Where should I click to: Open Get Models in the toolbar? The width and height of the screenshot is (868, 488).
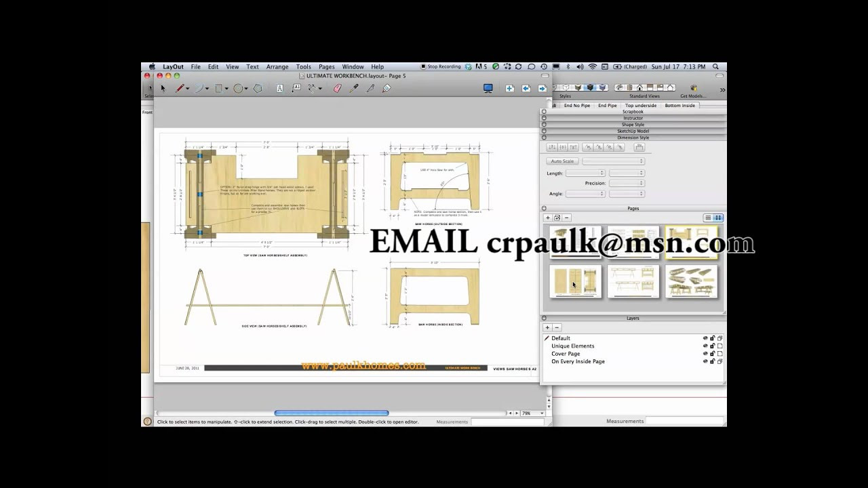click(693, 91)
